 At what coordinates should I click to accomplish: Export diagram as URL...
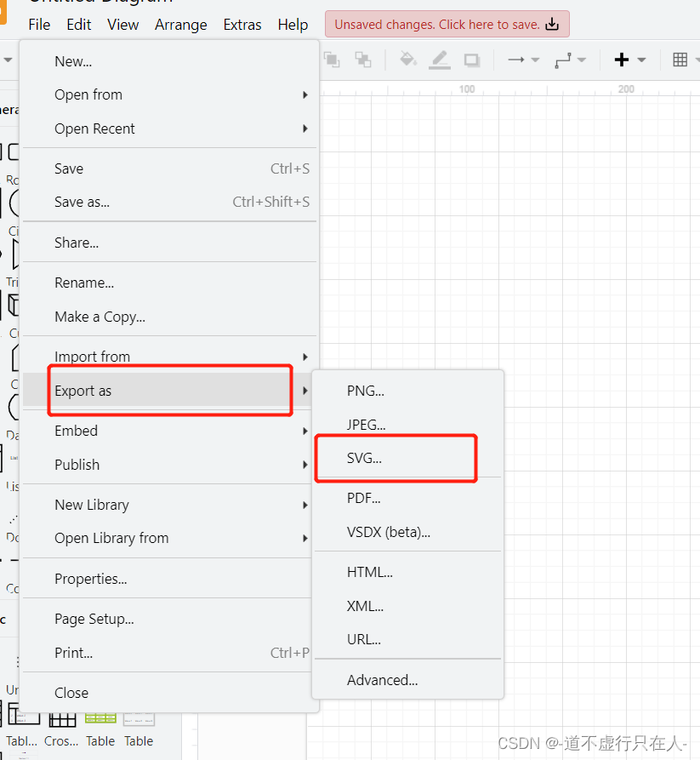coord(407,640)
